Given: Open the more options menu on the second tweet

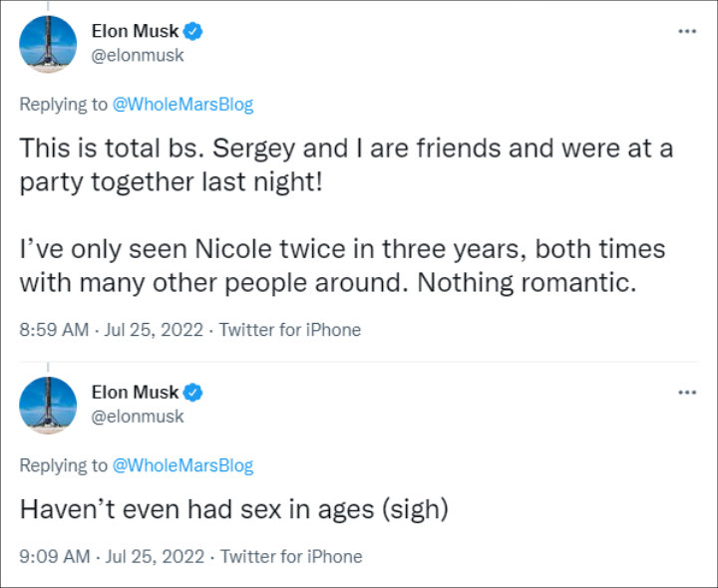Looking at the screenshot, I should pyautogui.click(x=686, y=392).
